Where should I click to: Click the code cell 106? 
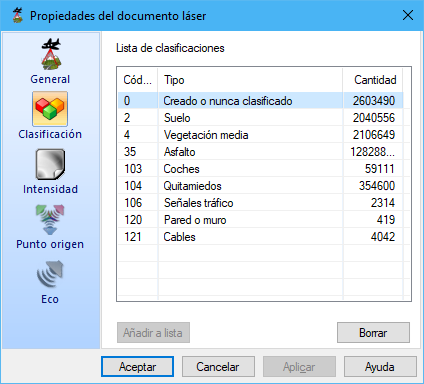click(x=133, y=203)
